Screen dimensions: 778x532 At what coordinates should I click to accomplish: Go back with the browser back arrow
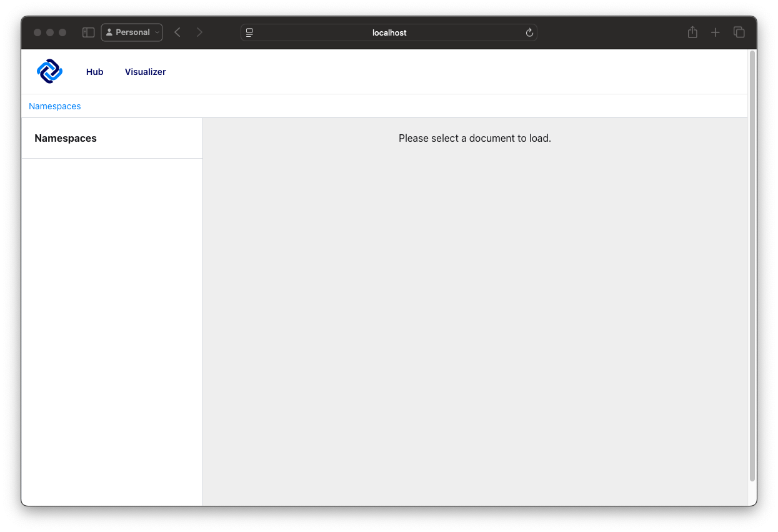point(177,32)
